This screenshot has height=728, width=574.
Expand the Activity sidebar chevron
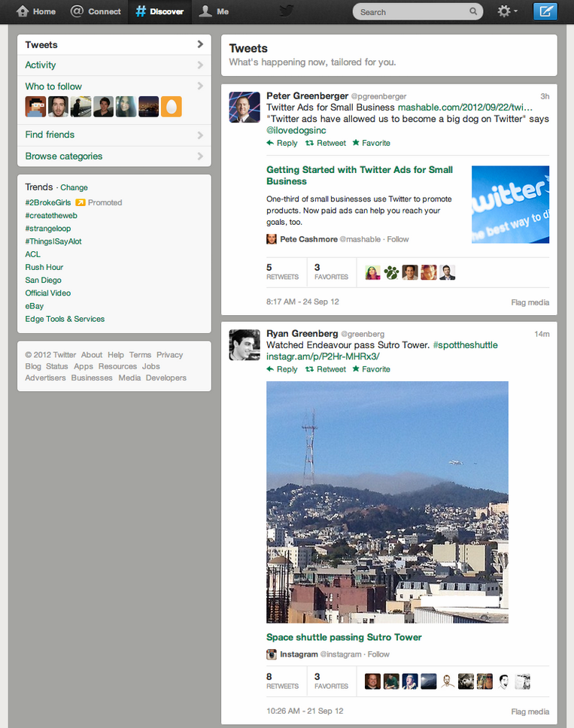(200, 65)
